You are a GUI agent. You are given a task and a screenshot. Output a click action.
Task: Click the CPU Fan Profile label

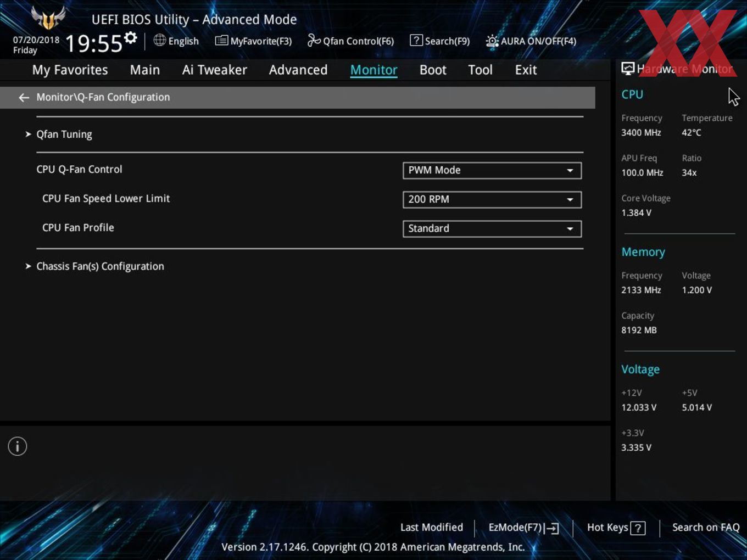(78, 227)
